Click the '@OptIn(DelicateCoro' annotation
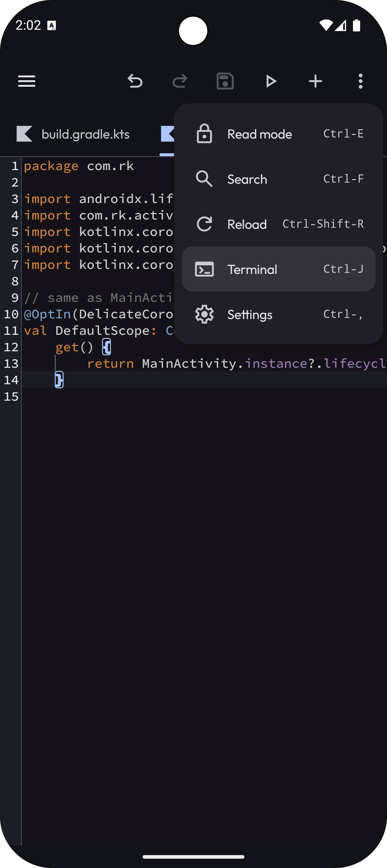387x868 pixels. [99, 314]
